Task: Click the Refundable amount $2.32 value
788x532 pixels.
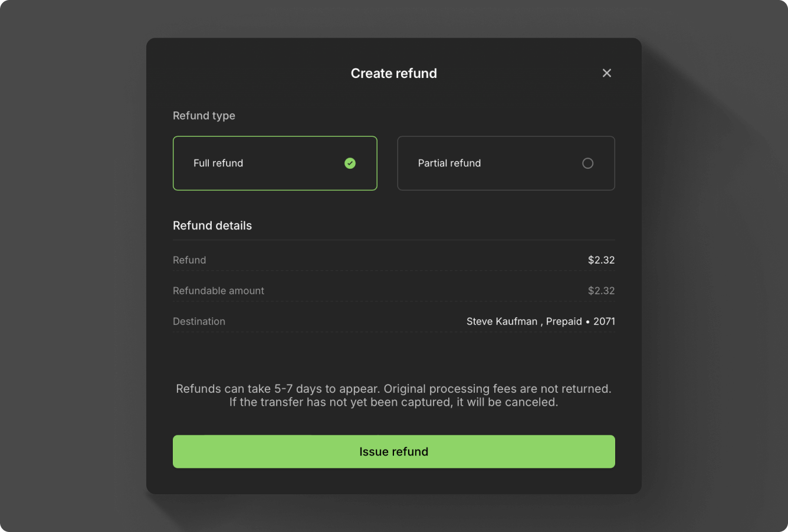Action: tap(601, 291)
